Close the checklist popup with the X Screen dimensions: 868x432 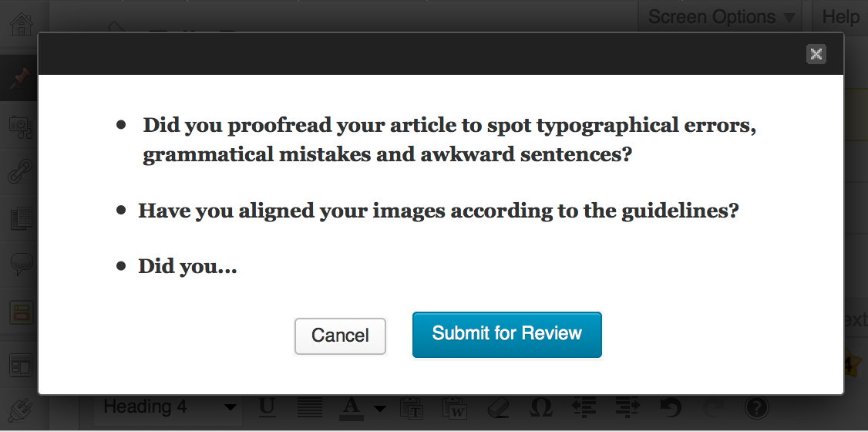pos(816,54)
